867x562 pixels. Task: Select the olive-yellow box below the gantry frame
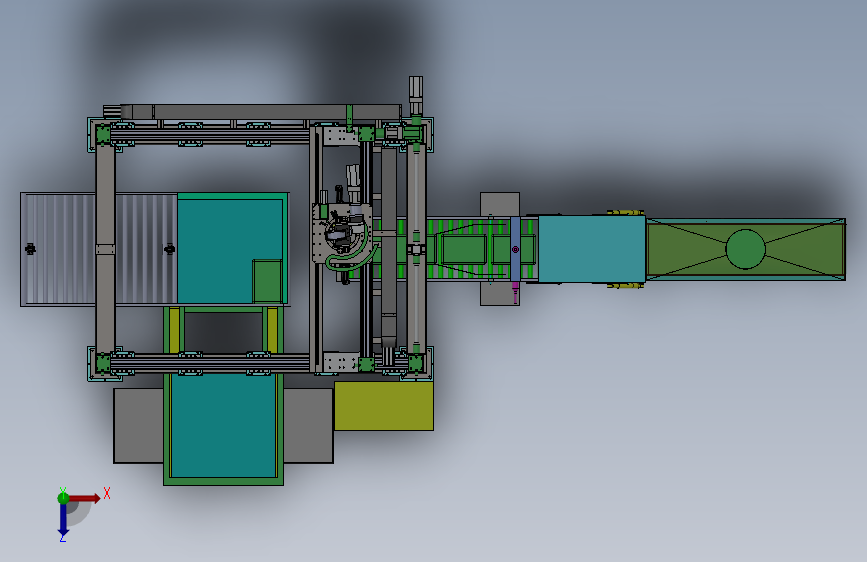point(384,405)
